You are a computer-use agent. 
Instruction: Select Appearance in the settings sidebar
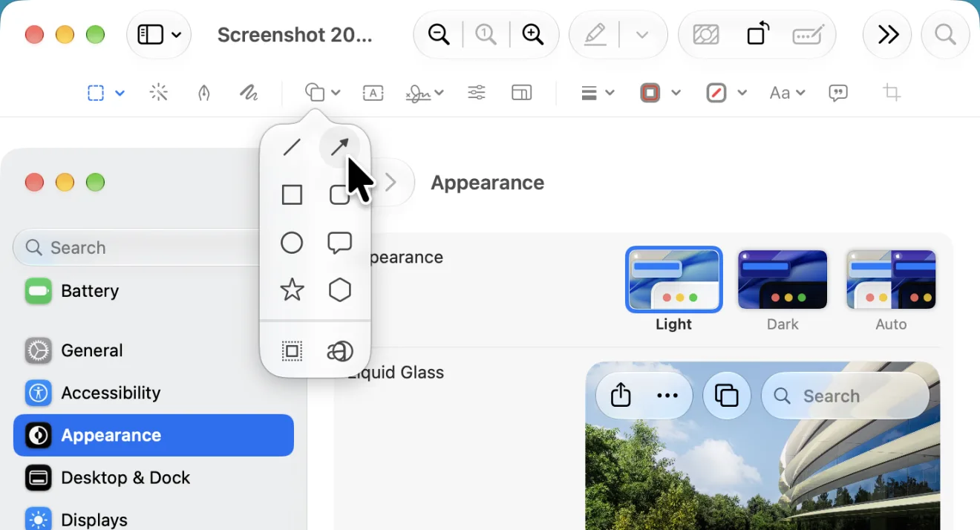click(x=154, y=435)
